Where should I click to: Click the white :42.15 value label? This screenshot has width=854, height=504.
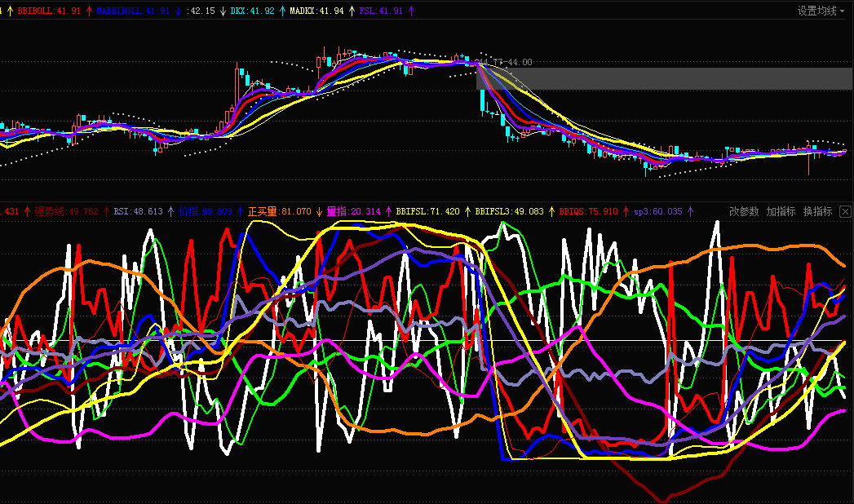201,11
